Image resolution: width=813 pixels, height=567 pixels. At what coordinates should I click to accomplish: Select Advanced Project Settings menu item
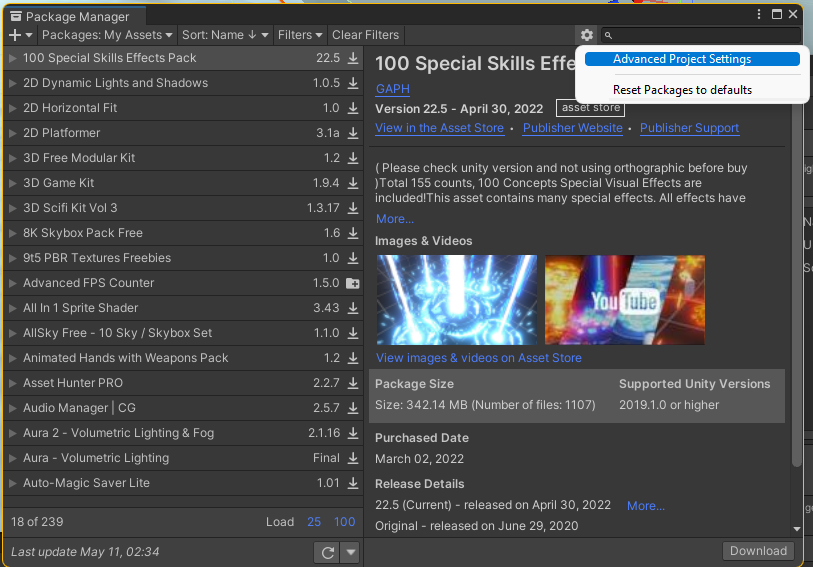tap(692, 59)
